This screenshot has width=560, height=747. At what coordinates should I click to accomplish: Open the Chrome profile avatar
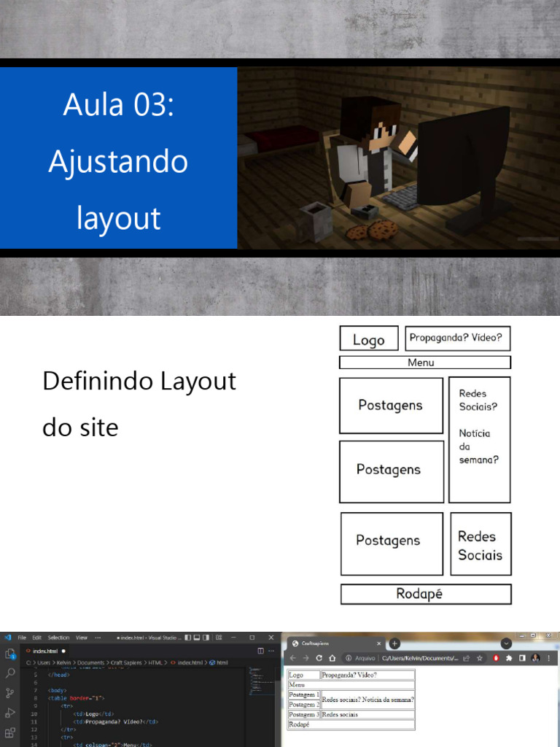(x=535, y=658)
